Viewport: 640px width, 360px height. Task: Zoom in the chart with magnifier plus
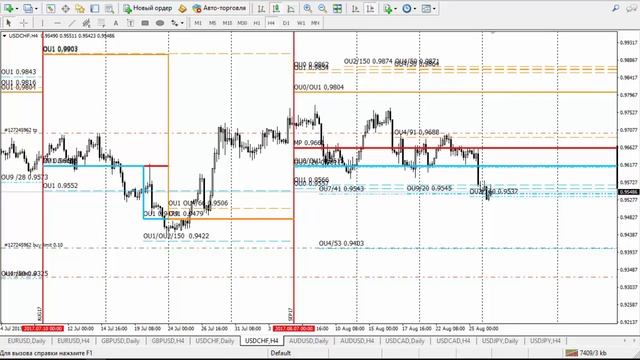[x=308, y=8]
